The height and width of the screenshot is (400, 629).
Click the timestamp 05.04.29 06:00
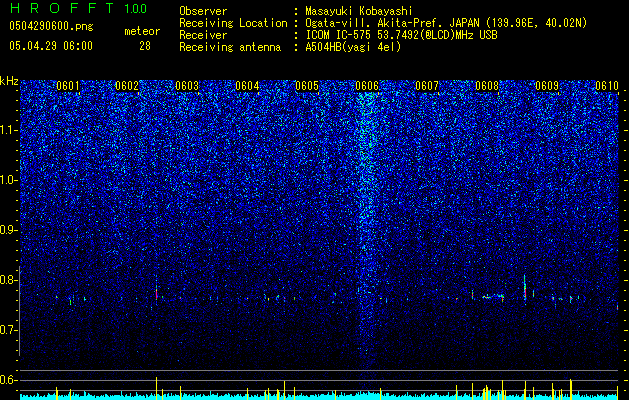pos(51,46)
